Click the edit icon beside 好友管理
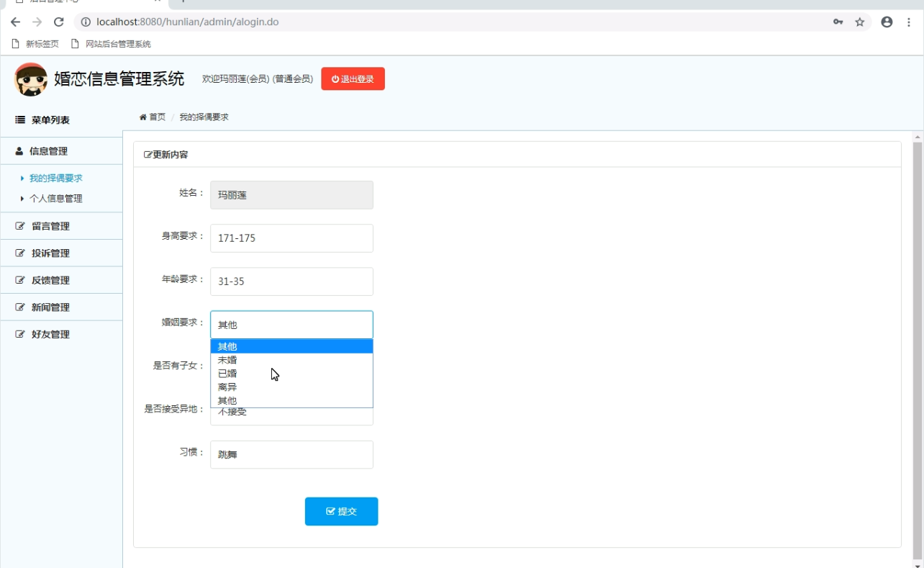This screenshot has width=924, height=568. pos(20,335)
